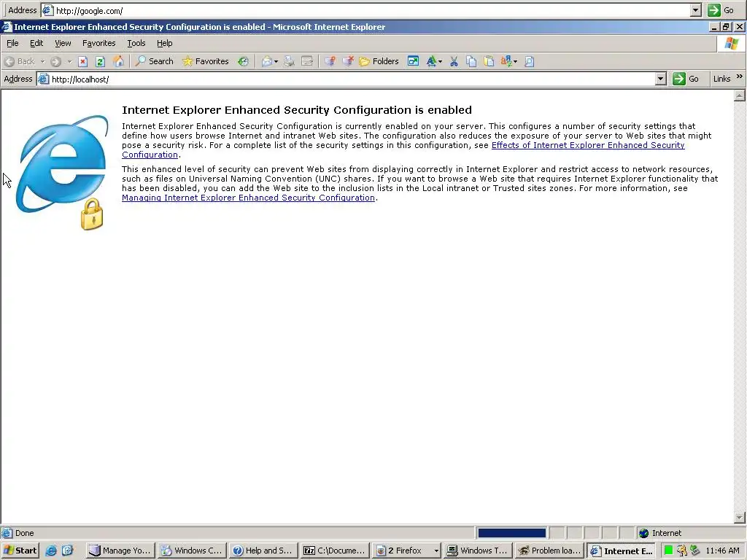Launch Internet Explorer from Quick Launch
Image resolution: width=747 pixels, height=560 pixels.
tap(51, 551)
